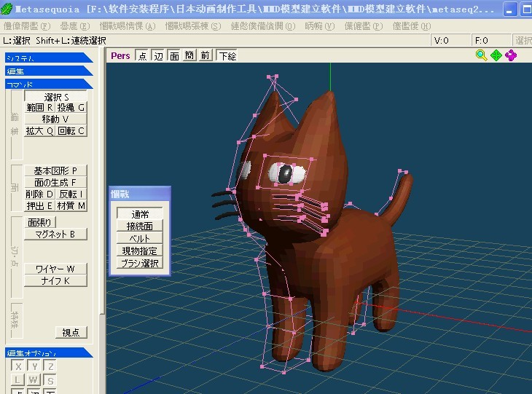Select the 選択 S command
This screenshot has height=394, width=532.
(x=55, y=97)
